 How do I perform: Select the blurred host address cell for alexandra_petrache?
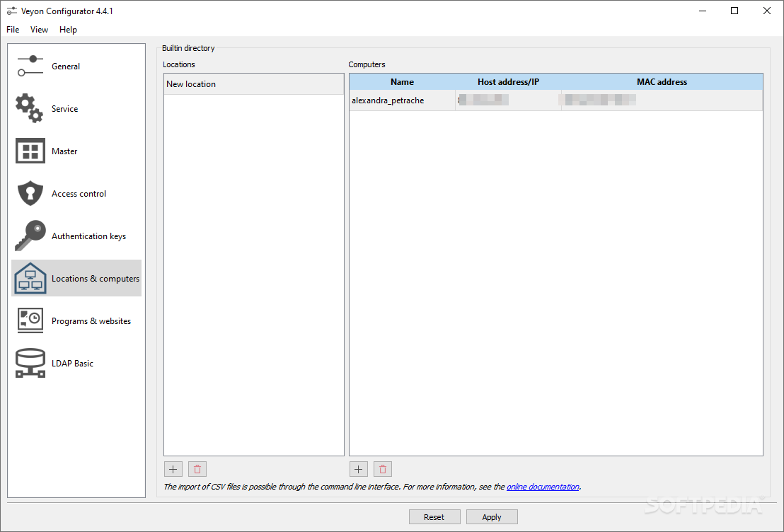click(x=509, y=100)
